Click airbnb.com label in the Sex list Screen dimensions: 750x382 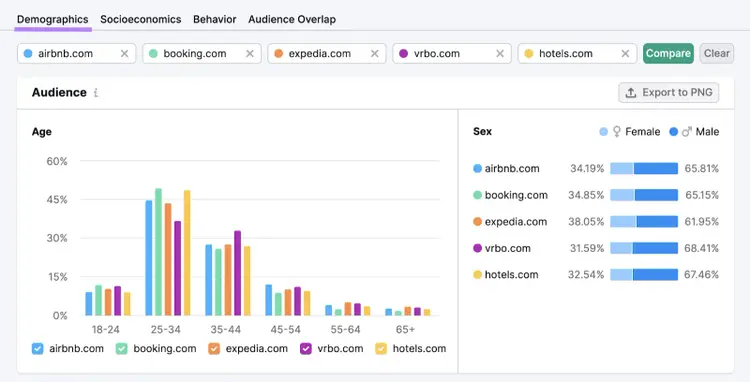512,168
